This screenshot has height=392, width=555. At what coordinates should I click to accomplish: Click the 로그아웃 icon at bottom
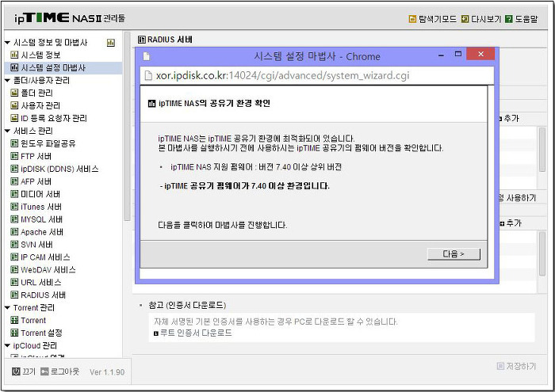pyautogui.click(x=44, y=371)
